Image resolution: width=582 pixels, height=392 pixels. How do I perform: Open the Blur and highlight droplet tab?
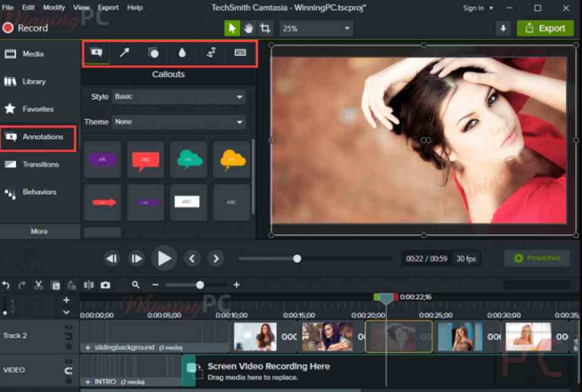click(182, 53)
